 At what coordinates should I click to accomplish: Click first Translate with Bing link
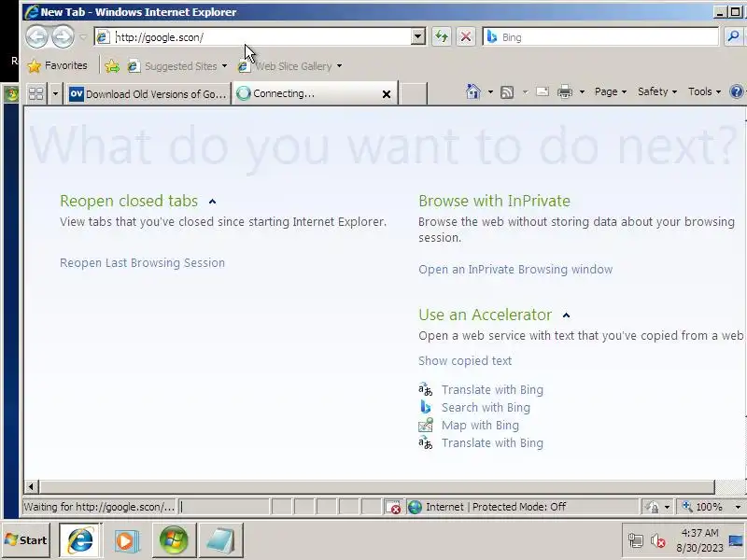(492, 390)
